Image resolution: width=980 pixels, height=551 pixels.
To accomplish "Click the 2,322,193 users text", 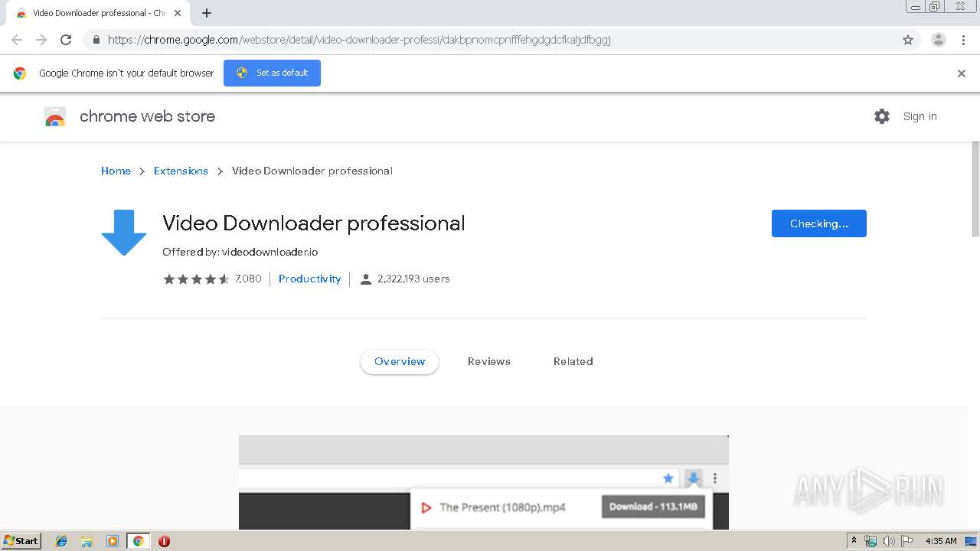I will click(x=413, y=279).
